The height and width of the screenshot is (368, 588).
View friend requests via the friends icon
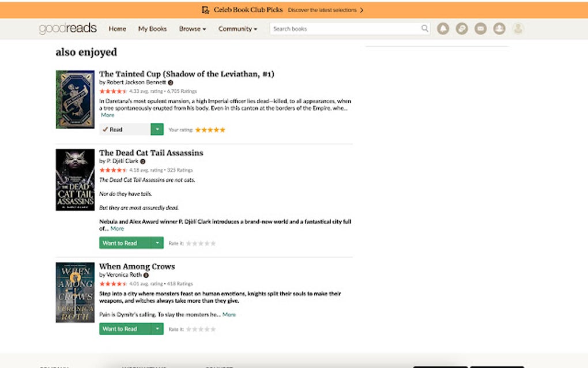coord(499,28)
